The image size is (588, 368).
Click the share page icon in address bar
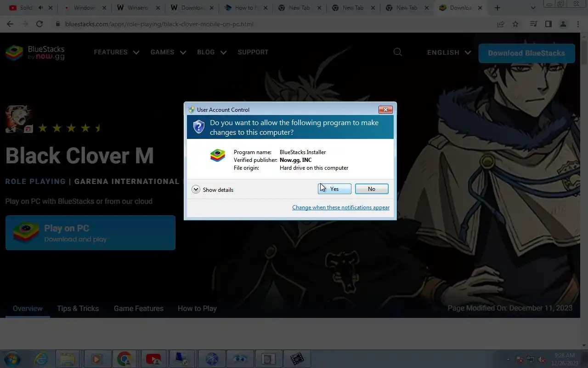501,24
